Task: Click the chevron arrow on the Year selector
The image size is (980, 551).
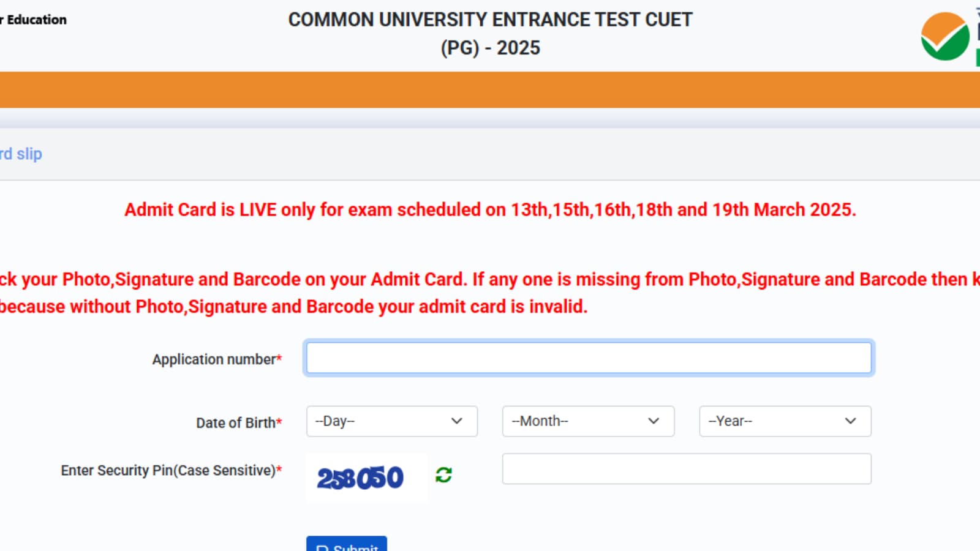Action: point(850,421)
